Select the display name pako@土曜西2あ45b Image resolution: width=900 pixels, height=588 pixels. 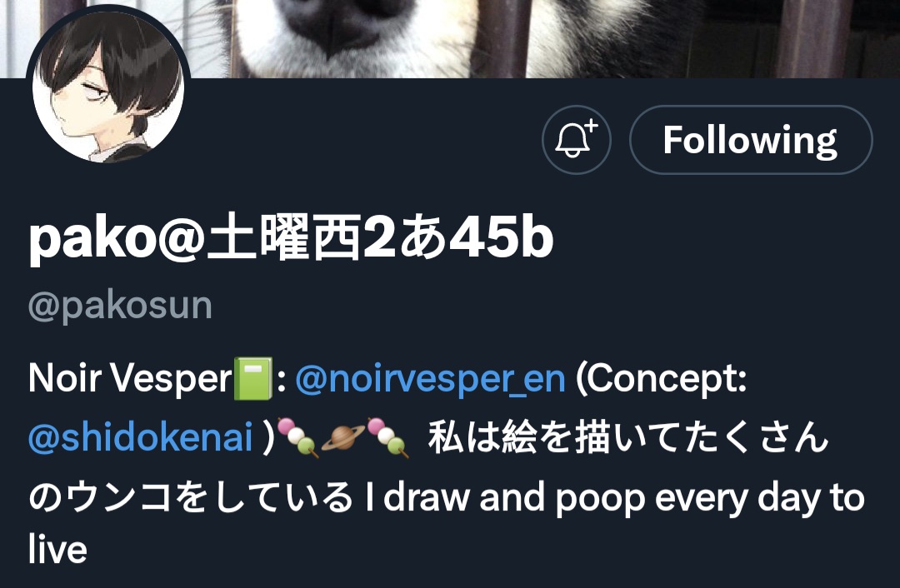pyautogui.click(x=291, y=237)
